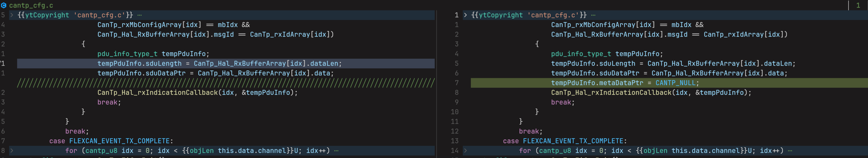Select the cantp_cfg.c file tab title
Viewport: 868px width, 158px height.
31,5
